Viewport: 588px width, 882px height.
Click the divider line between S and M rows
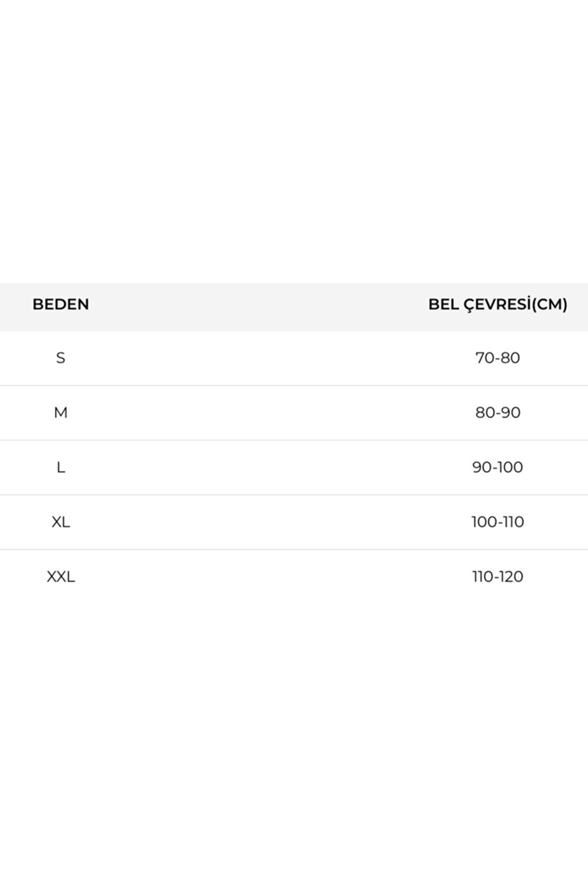click(294, 385)
